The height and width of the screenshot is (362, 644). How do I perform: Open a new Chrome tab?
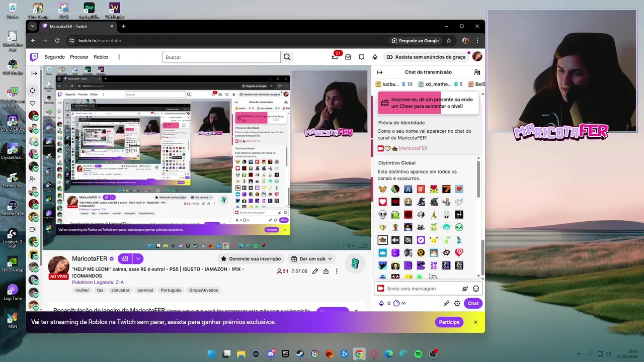[123, 26]
